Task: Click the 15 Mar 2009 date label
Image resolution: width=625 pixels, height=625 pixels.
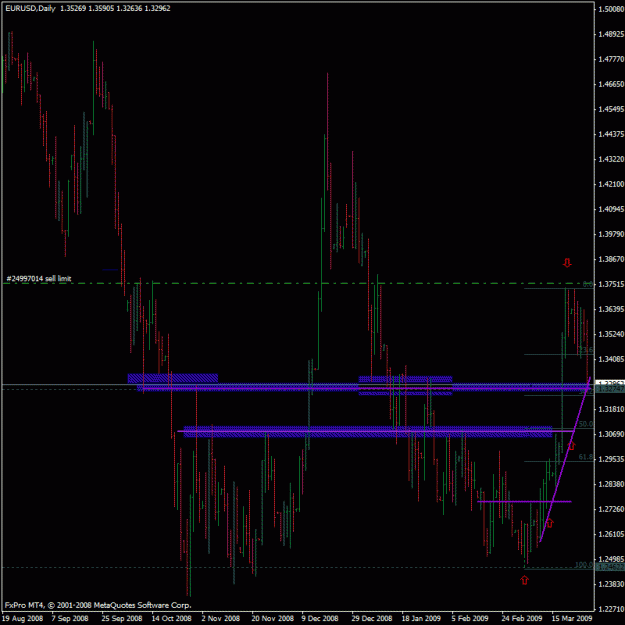Action: pyautogui.click(x=572, y=618)
